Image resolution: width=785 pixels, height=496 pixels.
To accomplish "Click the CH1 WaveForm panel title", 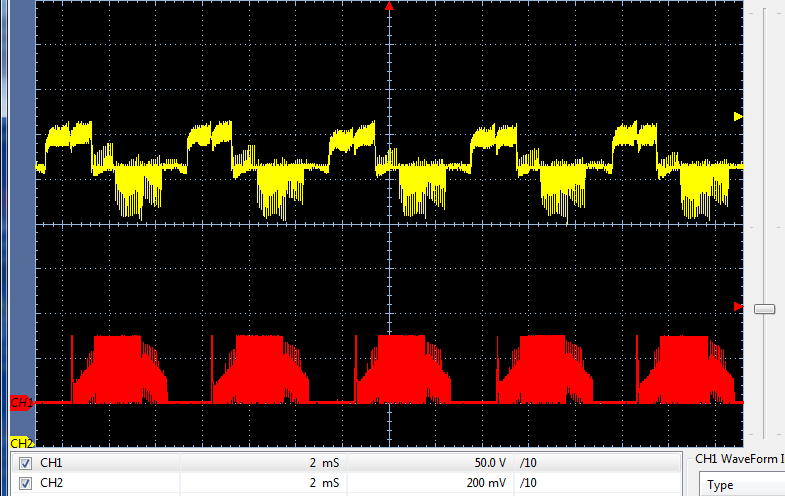I will click(x=740, y=459).
